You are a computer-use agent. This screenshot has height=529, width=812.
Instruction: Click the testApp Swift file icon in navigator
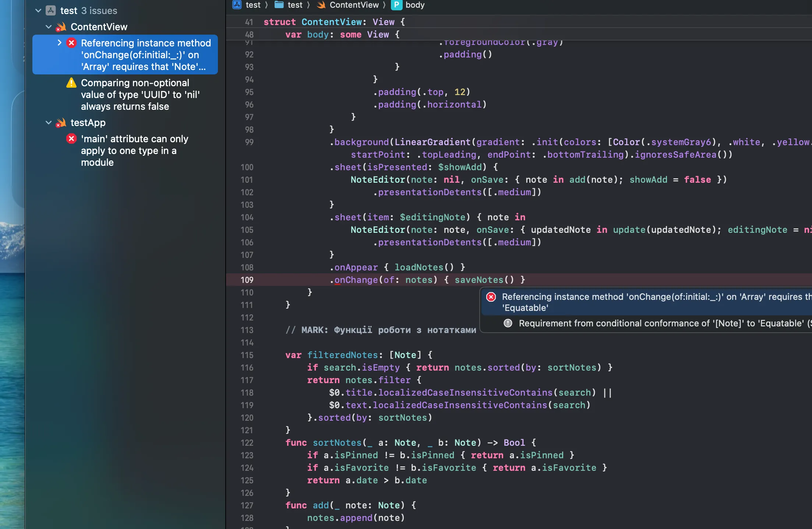click(61, 123)
